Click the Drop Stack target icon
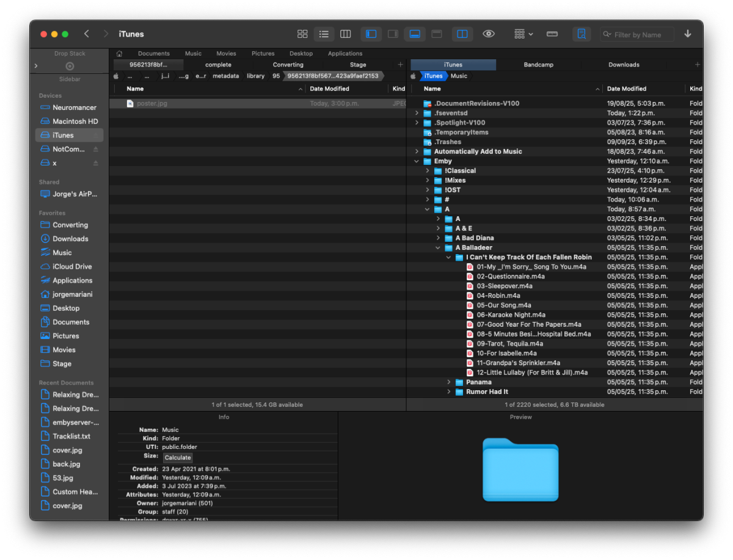Screen dimensions: 733x560 point(70,66)
